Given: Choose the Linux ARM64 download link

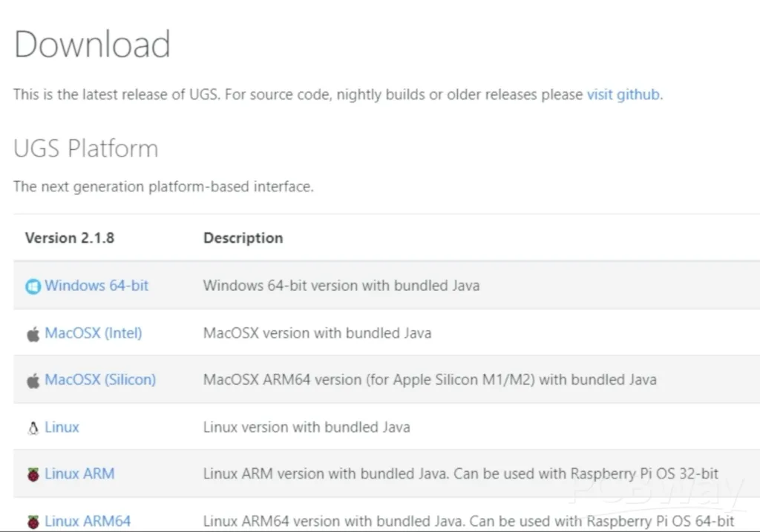Looking at the screenshot, I should (x=88, y=521).
